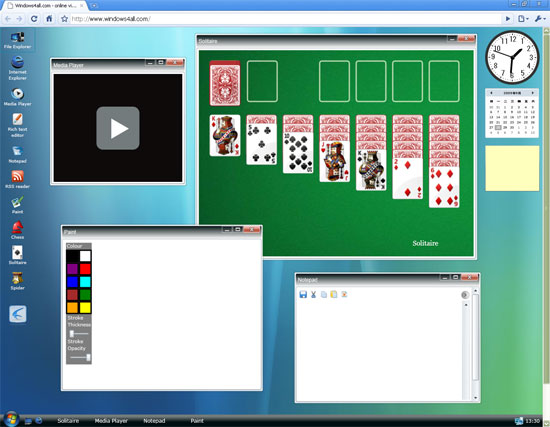550x427 pixels.
Task: Click the Save icon in Notepad
Action: [303, 294]
